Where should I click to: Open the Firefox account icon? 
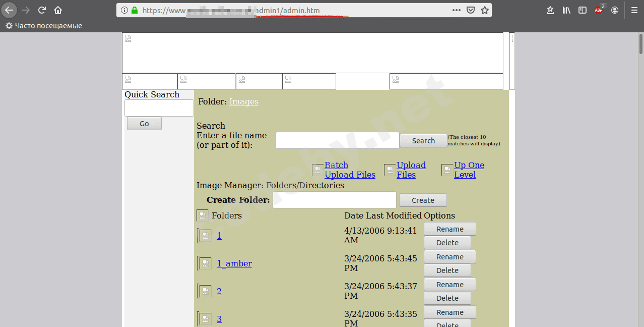click(x=615, y=10)
